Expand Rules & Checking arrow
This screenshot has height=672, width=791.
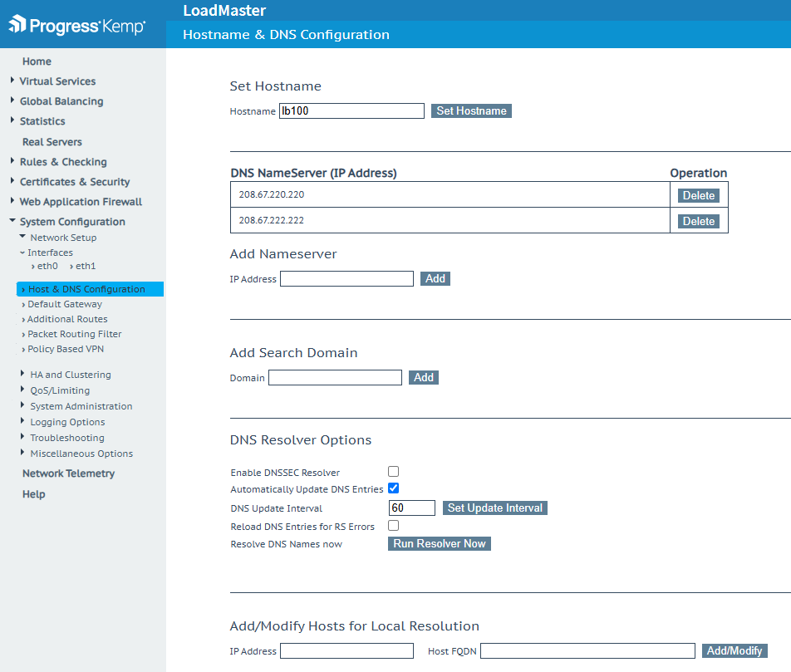tap(12, 161)
